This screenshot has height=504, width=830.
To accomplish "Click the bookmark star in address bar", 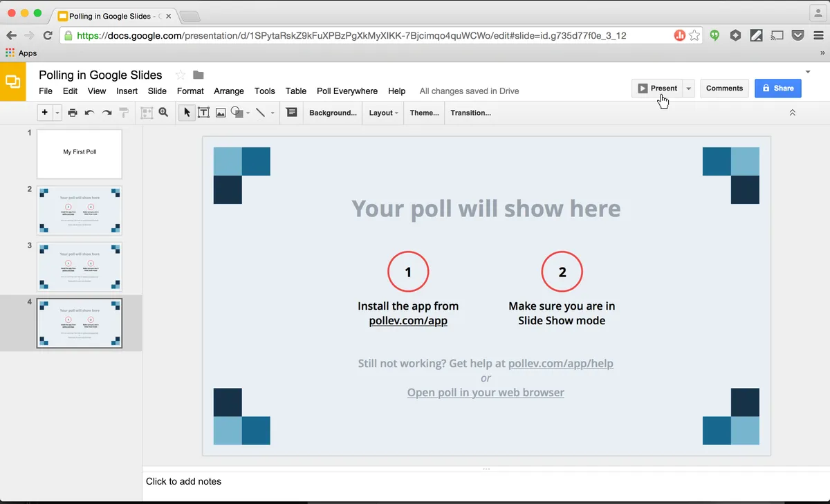I will coord(694,35).
